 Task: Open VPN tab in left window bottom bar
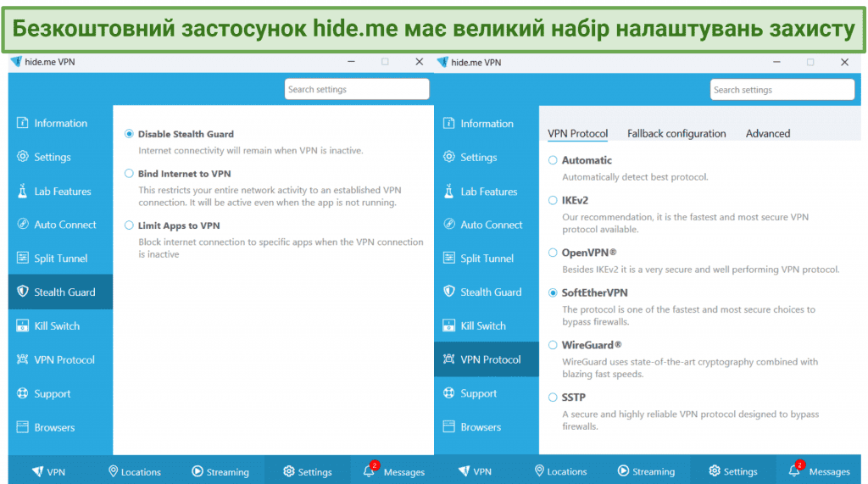(x=48, y=472)
